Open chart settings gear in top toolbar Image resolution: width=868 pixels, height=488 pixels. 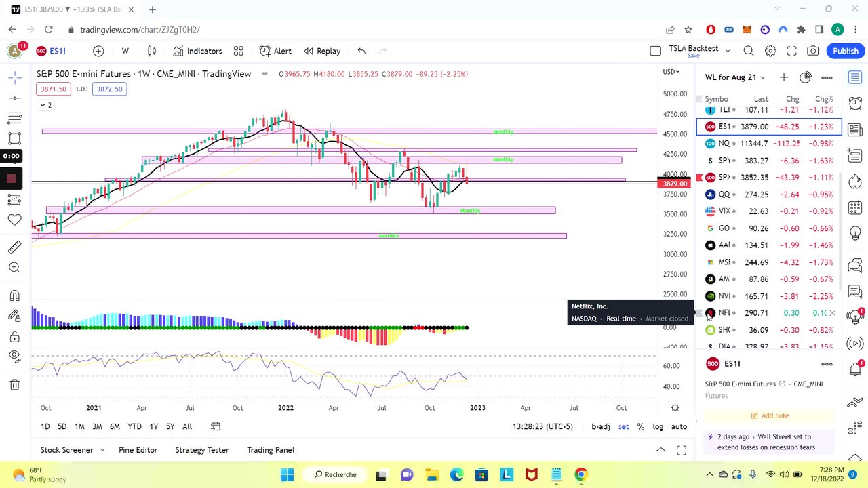click(x=770, y=51)
